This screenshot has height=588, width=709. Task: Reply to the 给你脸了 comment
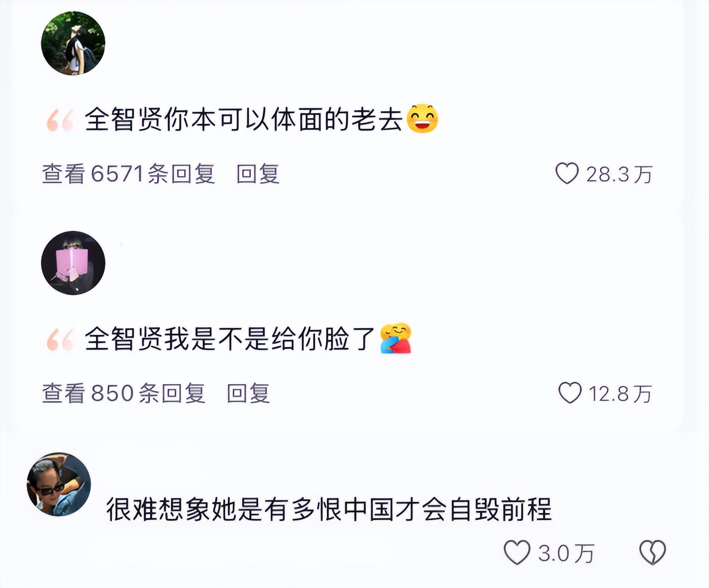pyautogui.click(x=248, y=393)
